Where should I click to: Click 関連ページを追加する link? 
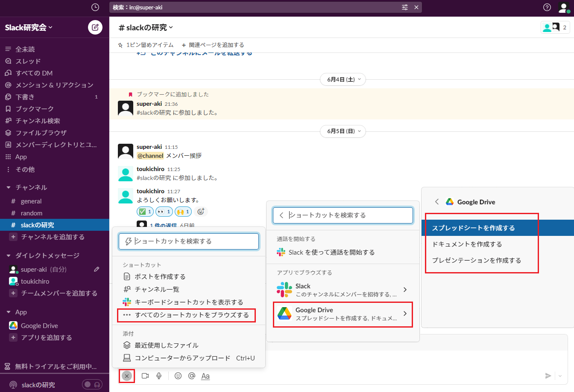(x=213, y=45)
